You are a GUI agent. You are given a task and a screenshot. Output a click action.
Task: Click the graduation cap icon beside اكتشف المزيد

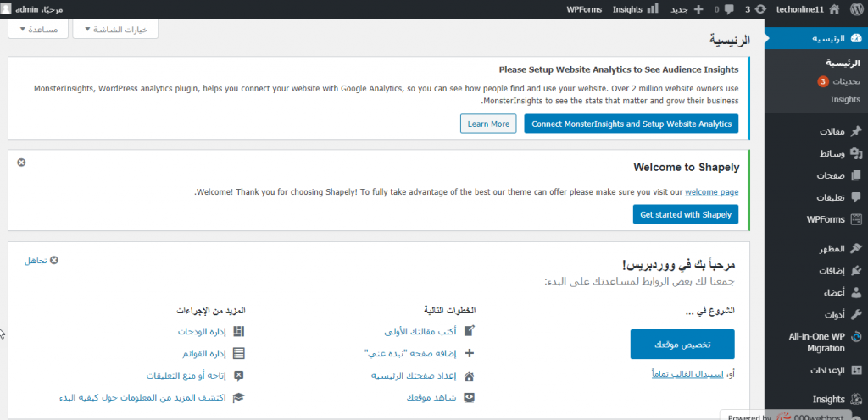click(238, 398)
